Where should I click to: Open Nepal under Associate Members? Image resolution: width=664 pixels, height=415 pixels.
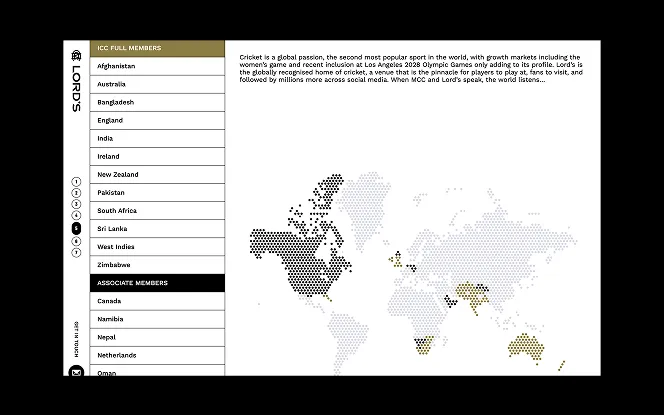click(157, 337)
